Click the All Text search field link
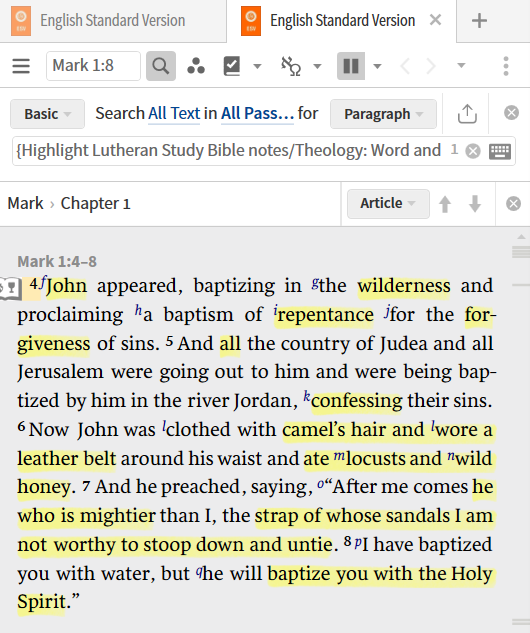Viewport: 530px width, 633px height. click(x=174, y=113)
